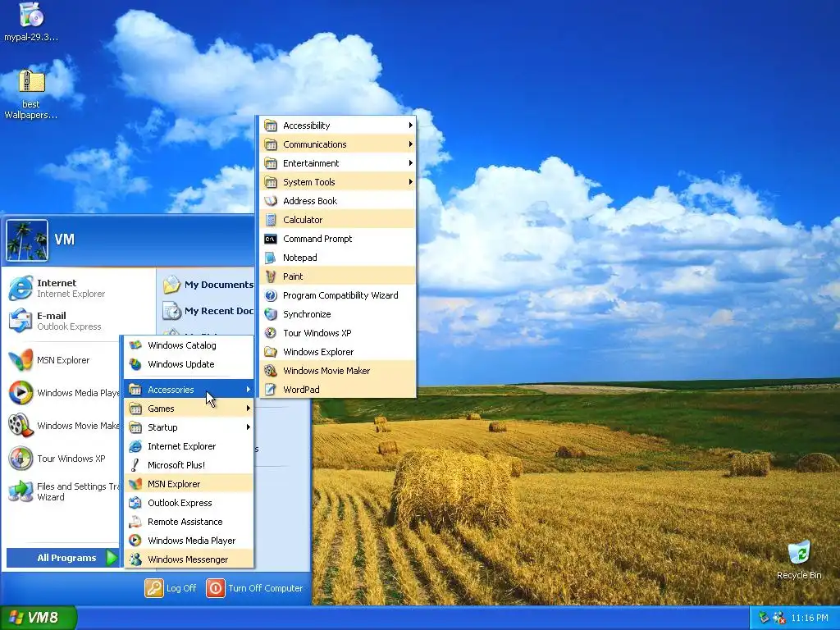Image resolution: width=840 pixels, height=630 pixels.
Task: Open Windows Explorer from Accessories
Action: click(338, 352)
